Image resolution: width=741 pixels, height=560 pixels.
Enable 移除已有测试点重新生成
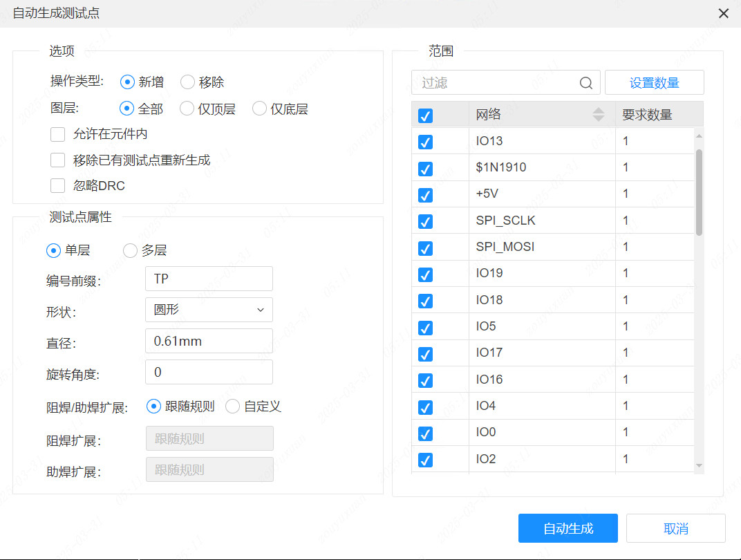(x=58, y=160)
